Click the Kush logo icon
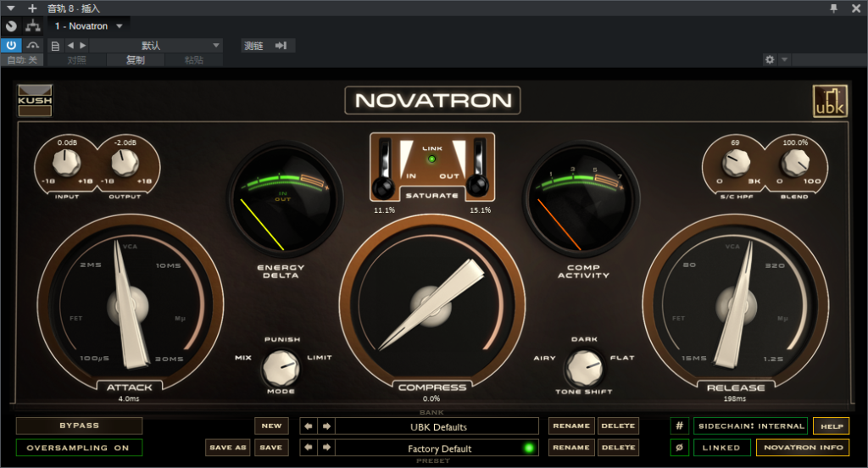 35,100
